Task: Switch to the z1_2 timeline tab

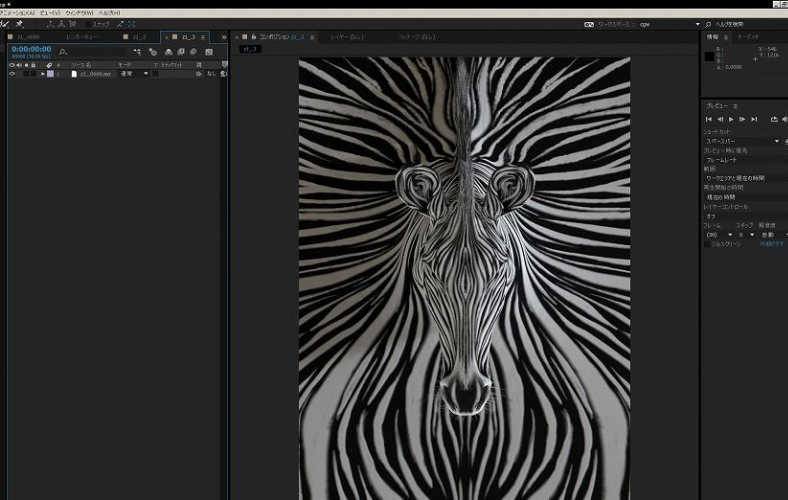Action: (135, 37)
